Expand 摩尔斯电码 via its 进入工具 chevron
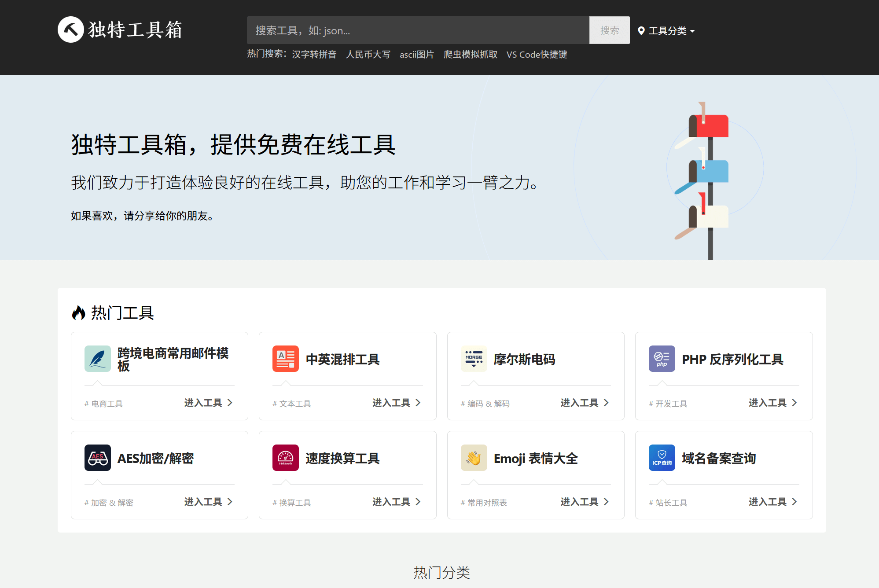879x588 pixels. tap(607, 403)
